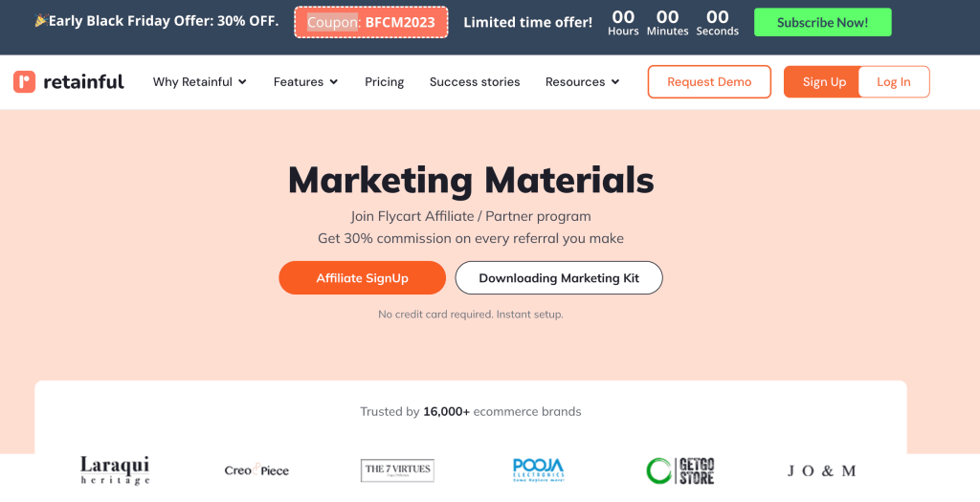Screen dimensions: 980x502
Task: Open the Log In link
Action: point(894,82)
